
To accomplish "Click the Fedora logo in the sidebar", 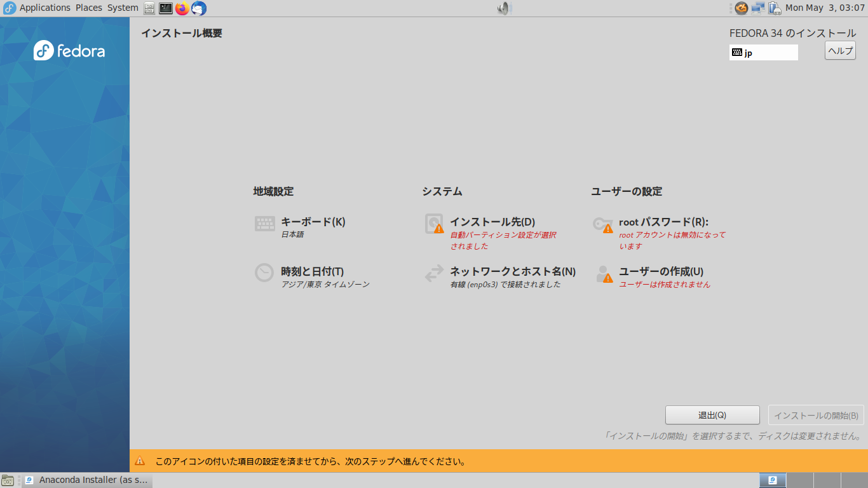I will [x=69, y=50].
